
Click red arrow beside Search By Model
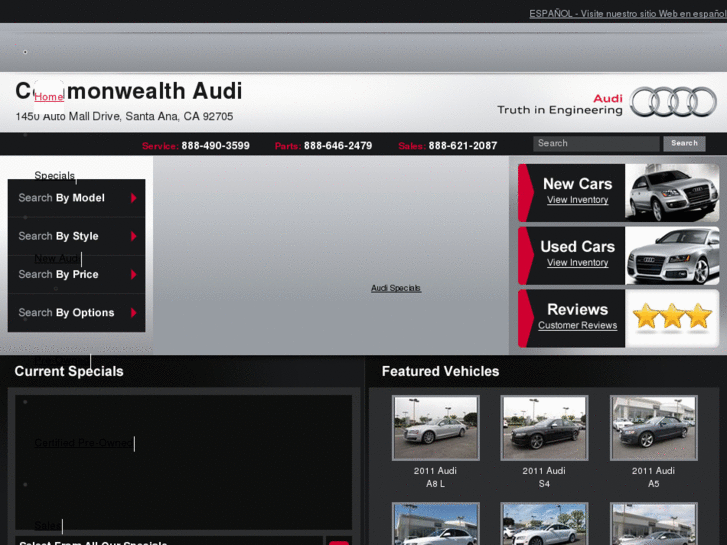coord(134,198)
